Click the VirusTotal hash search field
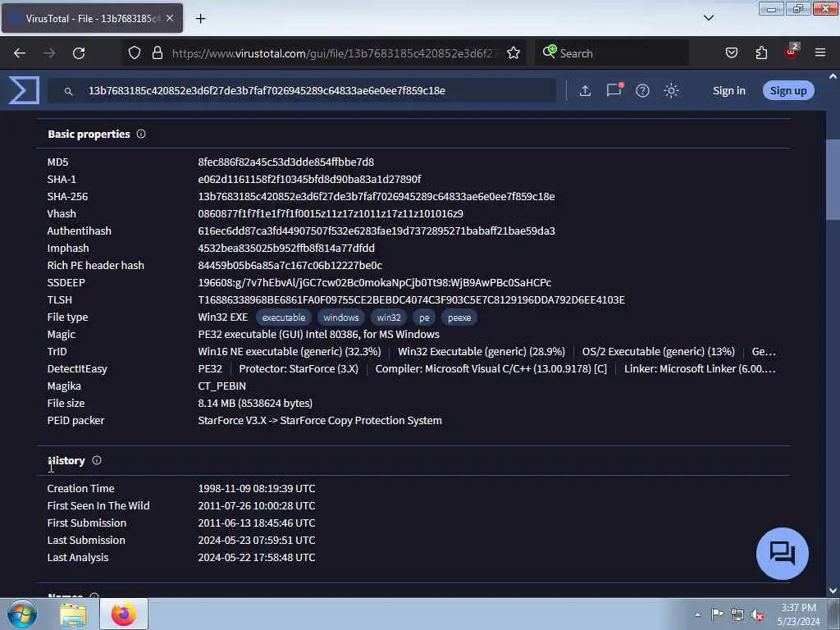The image size is (840, 630). point(302,90)
